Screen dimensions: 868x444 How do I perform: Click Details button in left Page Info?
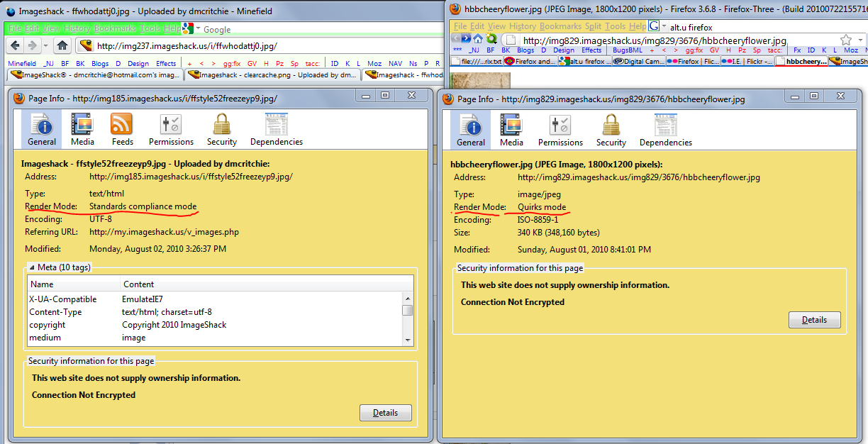[385, 413]
